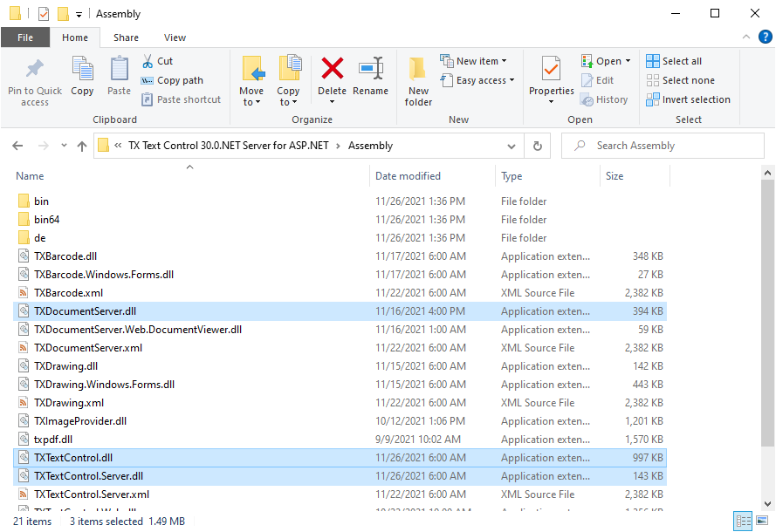
Task: Create a New folder
Action: pos(418,82)
